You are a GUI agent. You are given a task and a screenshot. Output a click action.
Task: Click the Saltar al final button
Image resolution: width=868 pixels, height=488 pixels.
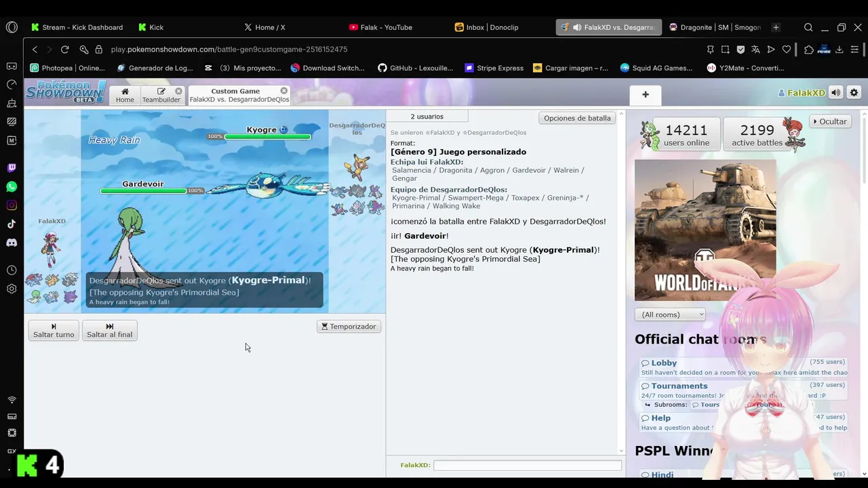pos(110,330)
